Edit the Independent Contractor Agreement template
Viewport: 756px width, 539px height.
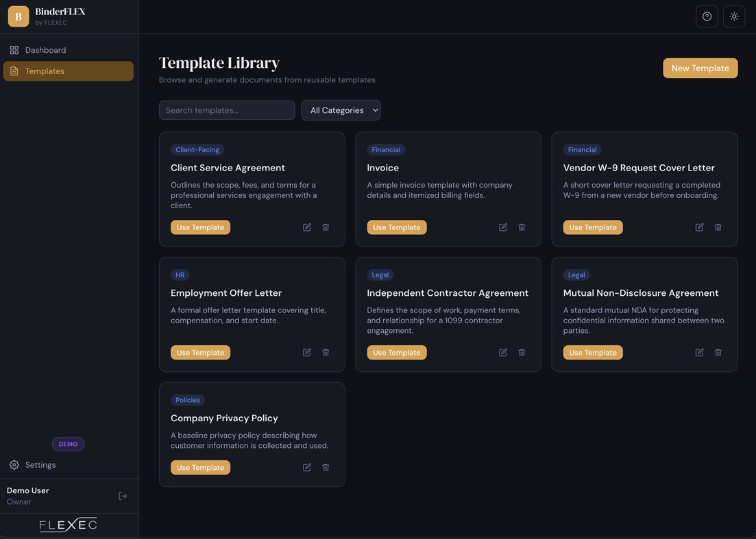503,352
